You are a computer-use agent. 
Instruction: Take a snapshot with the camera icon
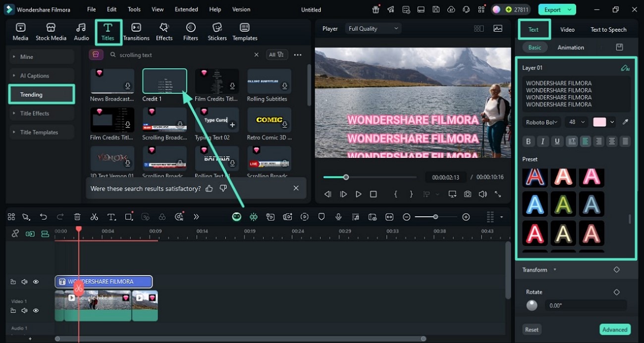tap(468, 195)
